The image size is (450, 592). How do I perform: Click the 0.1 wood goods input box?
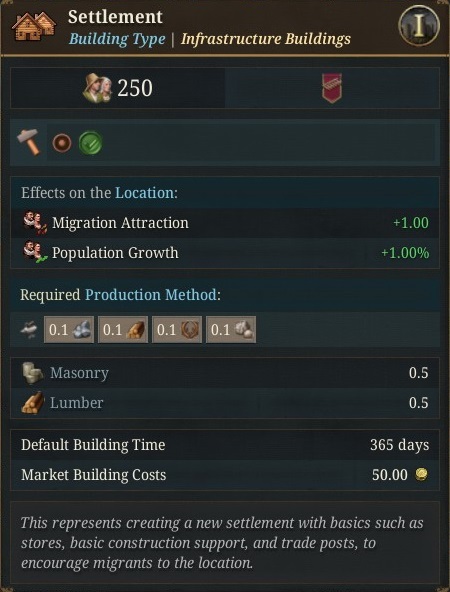[123, 330]
